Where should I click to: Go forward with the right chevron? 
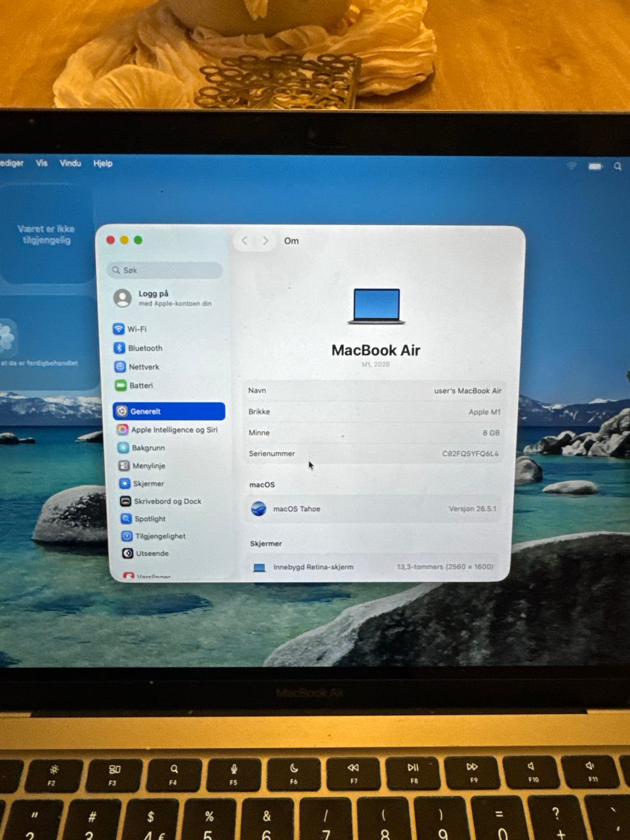tap(266, 241)
